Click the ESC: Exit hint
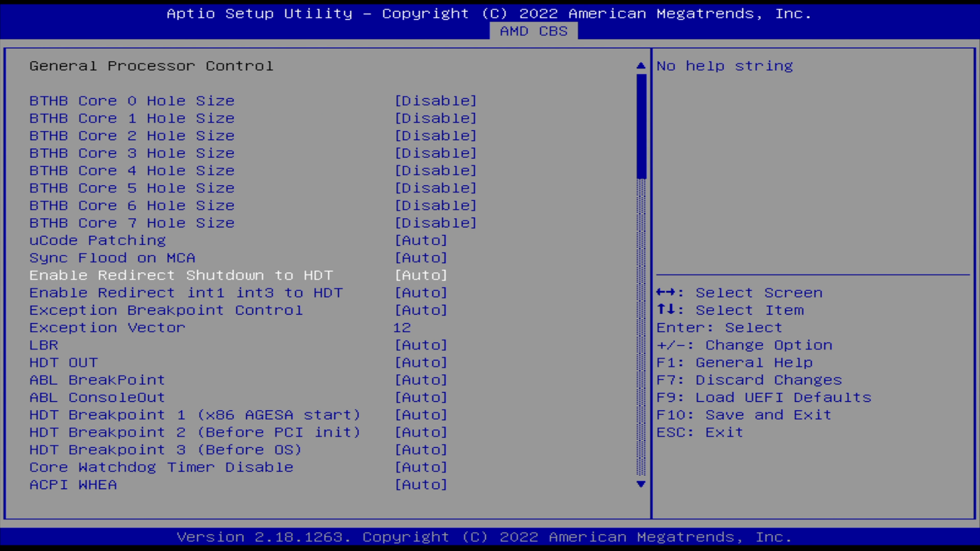Viewport: 980px width, 551px height. tap(700, 433)
